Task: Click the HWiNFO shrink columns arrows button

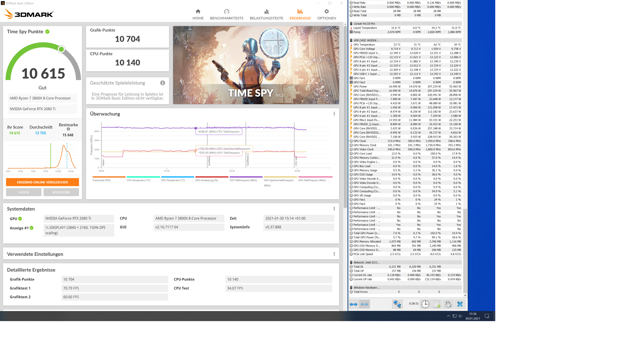Action: (364, 304)
